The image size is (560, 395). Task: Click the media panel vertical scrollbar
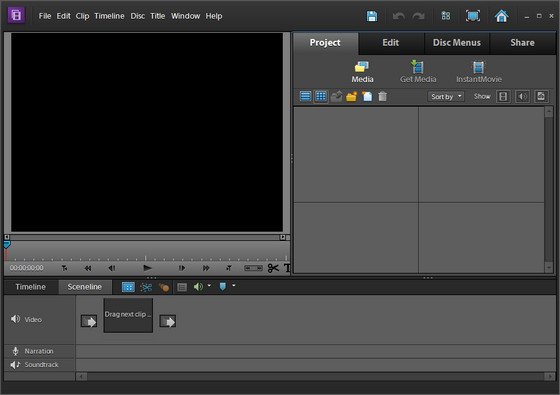coord(549,190)
